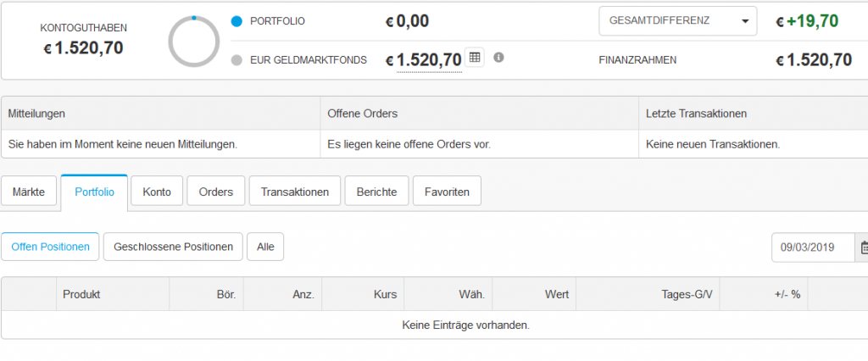Open the Transaktionen tab
The image size is (868, 361).
(x=295, y=192)
